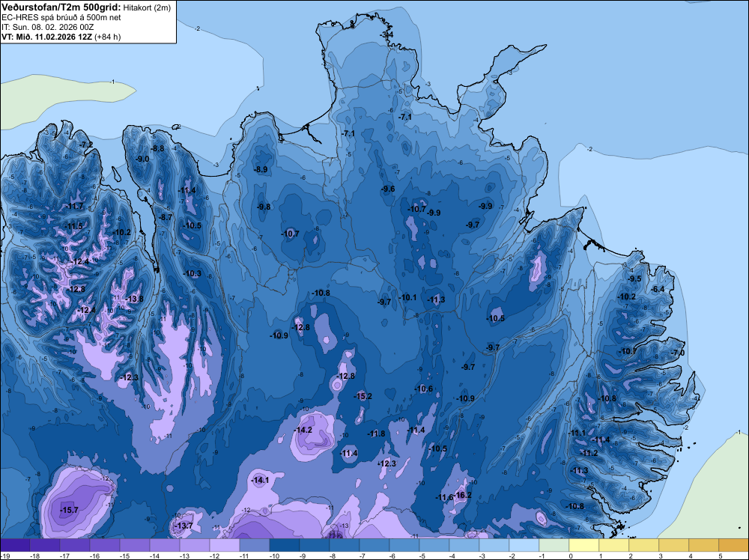Click the -14.1 temperature label

pos(261,481)
